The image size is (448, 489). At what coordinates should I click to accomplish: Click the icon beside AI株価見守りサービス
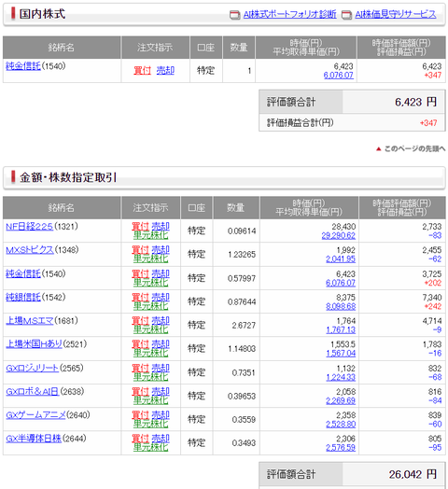pos(346,15)
